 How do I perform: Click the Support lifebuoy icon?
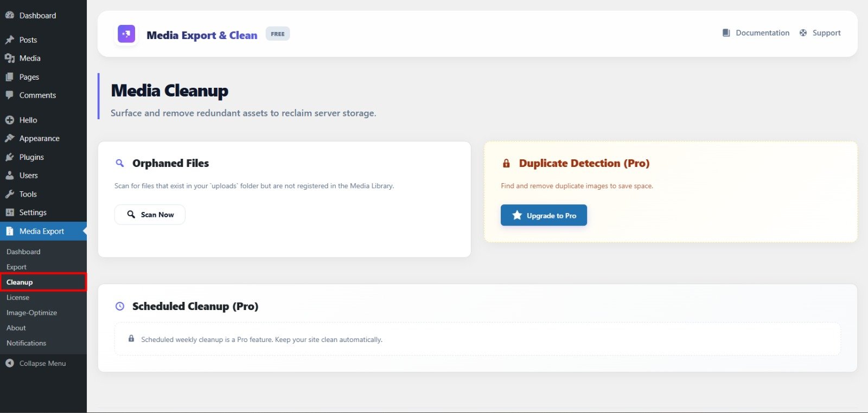tap(803, 33)
